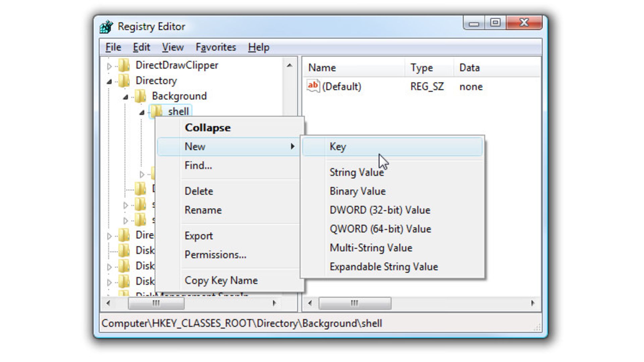This screenshot has width=644, height=362.
Task: Click the (Default) string value icon
Action: [x=313, y=86]
